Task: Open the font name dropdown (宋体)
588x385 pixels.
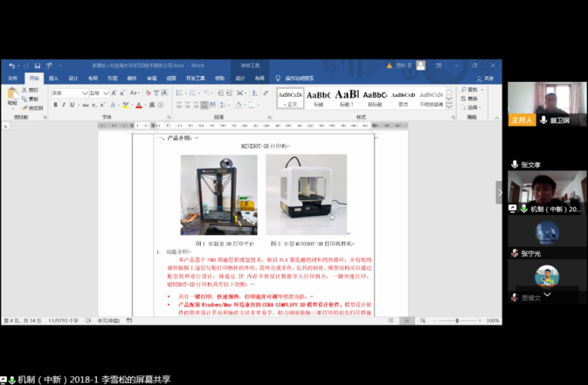Action: click(x=69, y=92)
